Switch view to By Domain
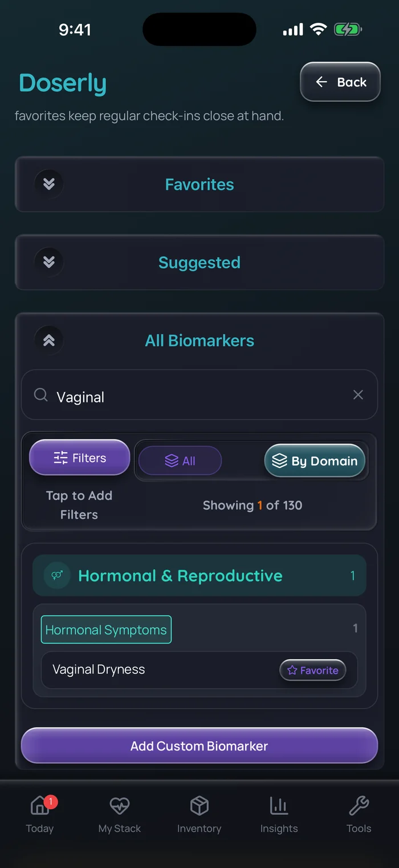 315,461
